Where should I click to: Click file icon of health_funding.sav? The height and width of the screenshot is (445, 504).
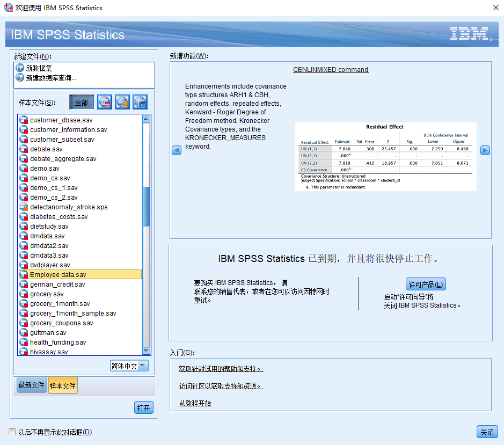24,342
